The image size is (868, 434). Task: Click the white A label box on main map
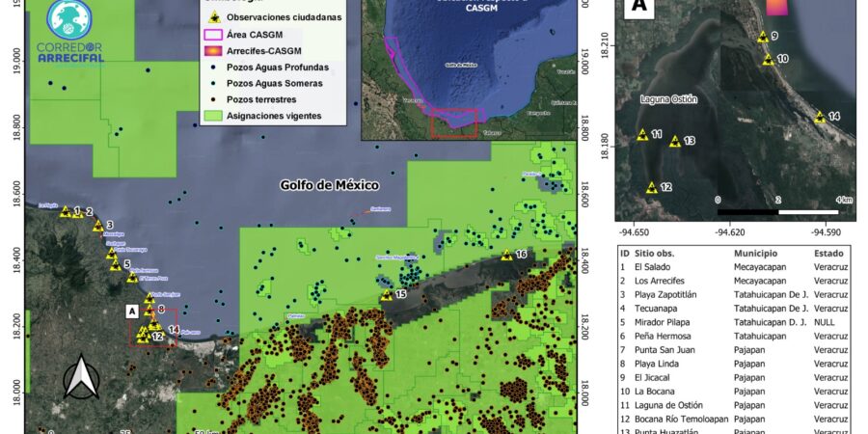131,311
